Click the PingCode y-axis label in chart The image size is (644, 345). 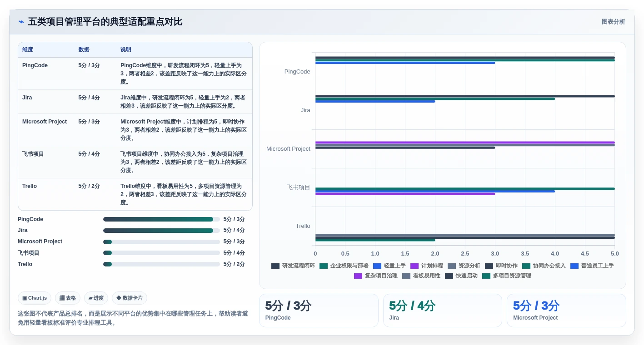coord(297,72)
